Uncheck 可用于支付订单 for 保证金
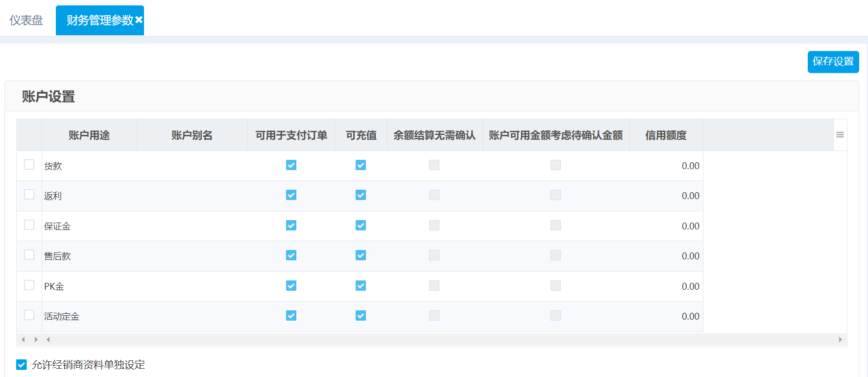868x377 pixels. 291,226
